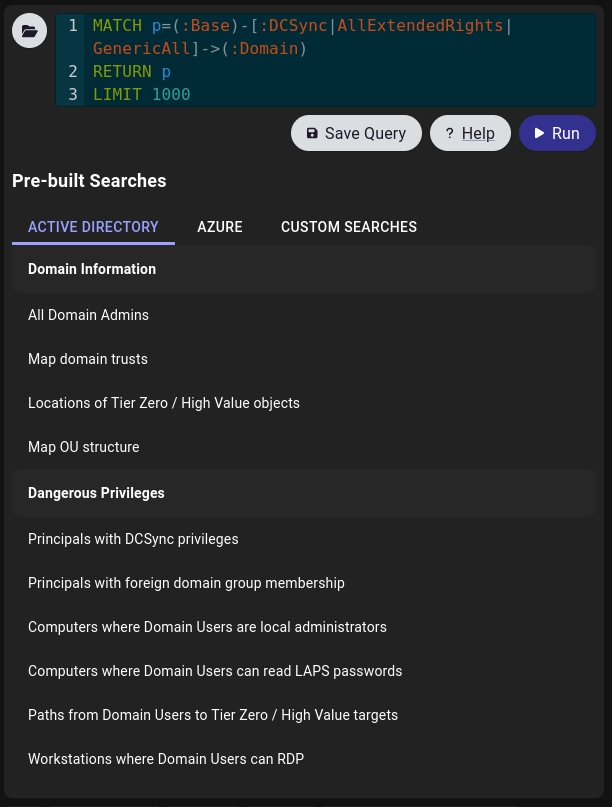Collapse the Dangerous Privileges section
Image resolution: width=612 pixels, height=807 pixels.
pos(96,493)
